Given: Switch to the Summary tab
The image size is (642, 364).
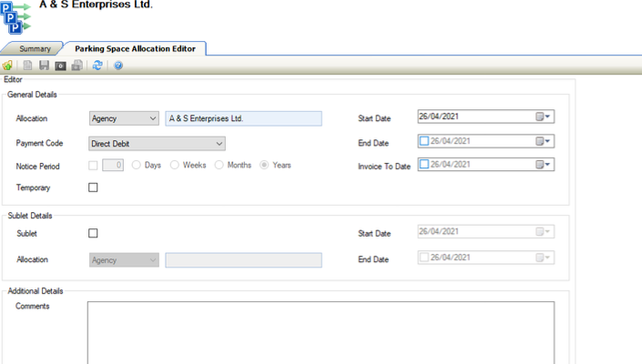Looking at the screenshot, I should coord(35,48).
